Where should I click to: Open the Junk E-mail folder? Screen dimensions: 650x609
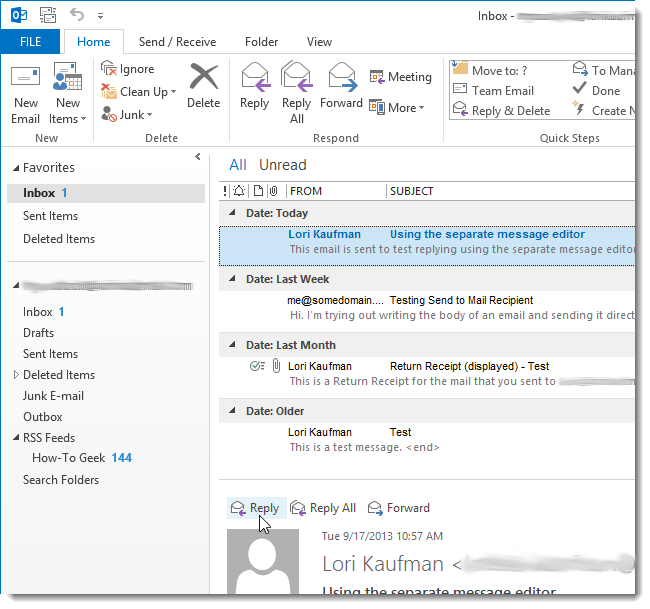(x=53, y=396)
